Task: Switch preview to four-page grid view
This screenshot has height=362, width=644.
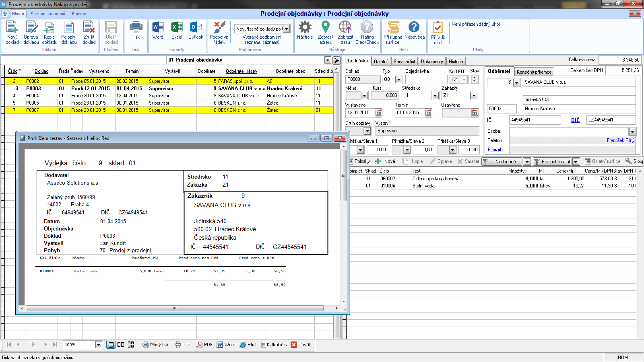Action: coord(131,345)
